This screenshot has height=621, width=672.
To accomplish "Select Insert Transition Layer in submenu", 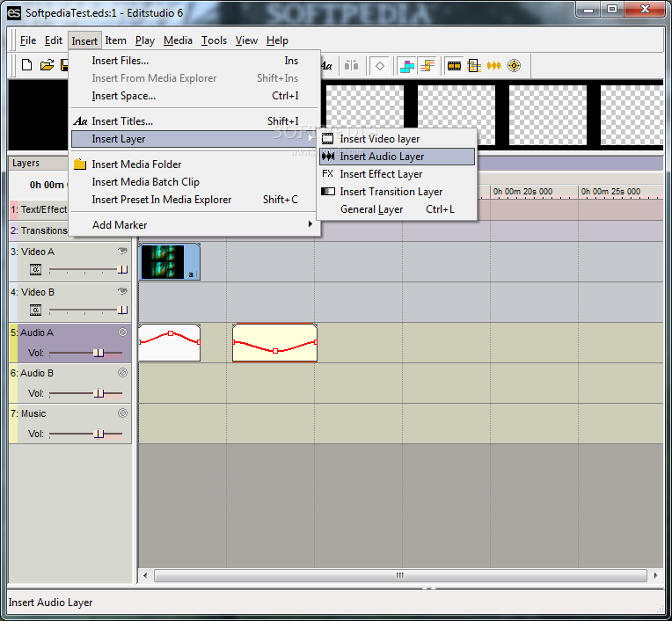I will [x=397, y=192].
